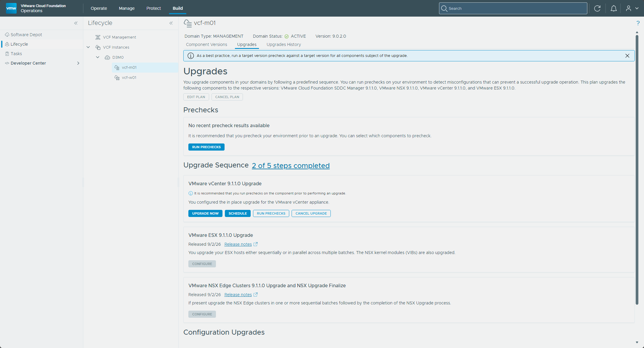Open the Protect menu

click(154, 8)
